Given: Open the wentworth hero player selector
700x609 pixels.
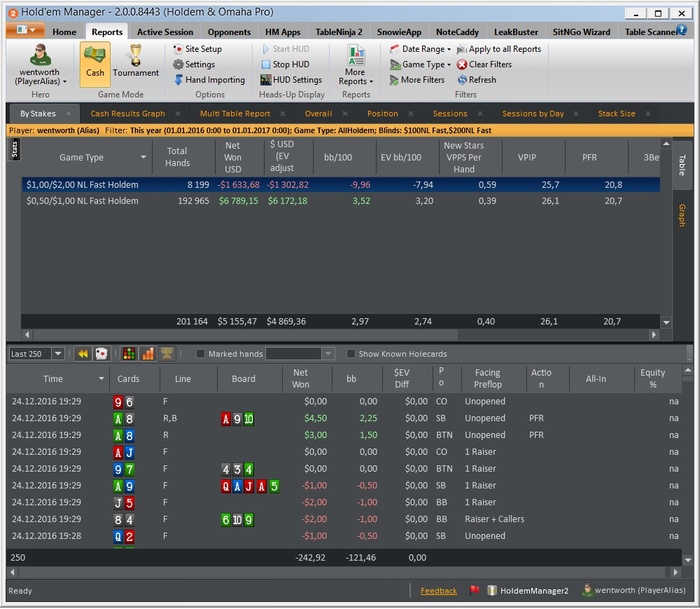Looking at the screenshot, I should pyautogui.click(x=40, y=65).
